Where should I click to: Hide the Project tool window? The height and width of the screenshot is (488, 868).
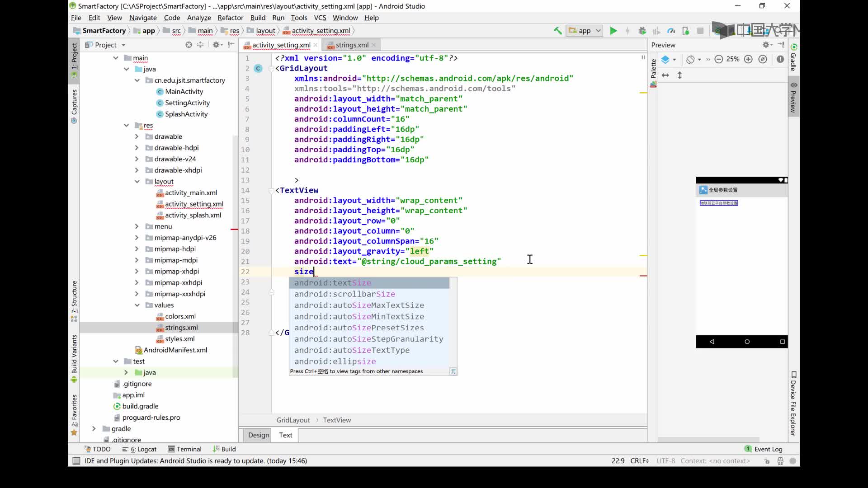[x=231, y=45]
